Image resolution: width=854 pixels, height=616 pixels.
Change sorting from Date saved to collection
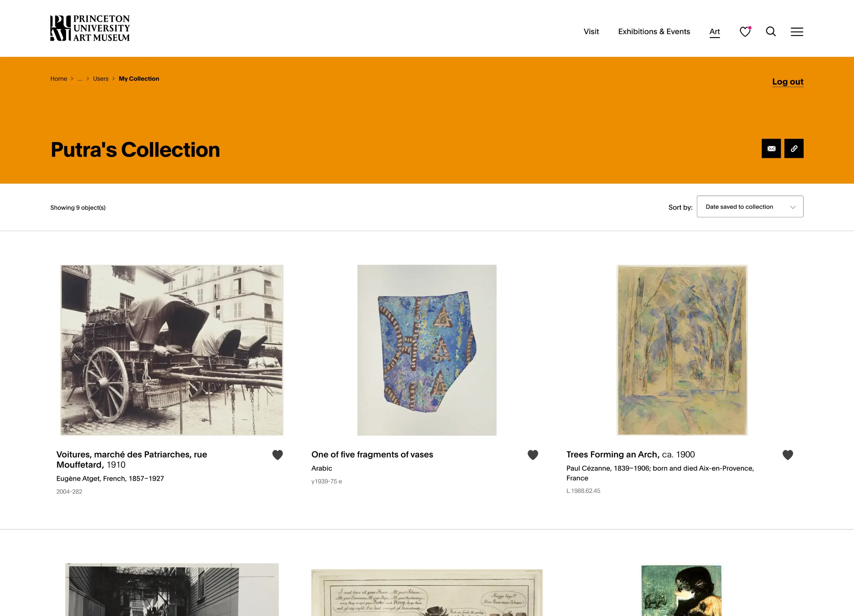(750, 206)
